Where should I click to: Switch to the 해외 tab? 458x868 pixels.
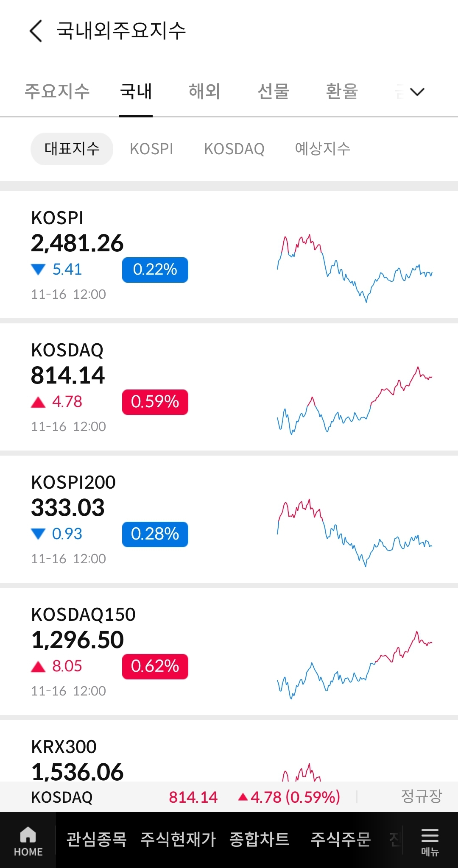pos(204,91)
